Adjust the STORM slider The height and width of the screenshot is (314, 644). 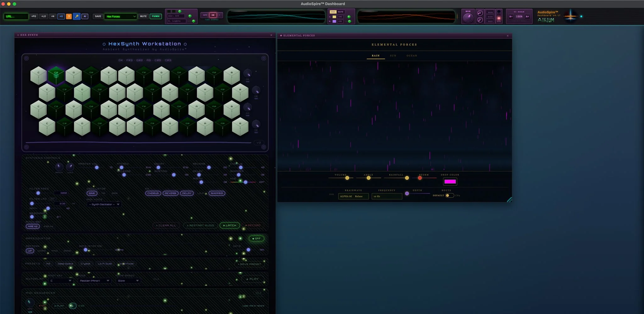click(424, 178)
